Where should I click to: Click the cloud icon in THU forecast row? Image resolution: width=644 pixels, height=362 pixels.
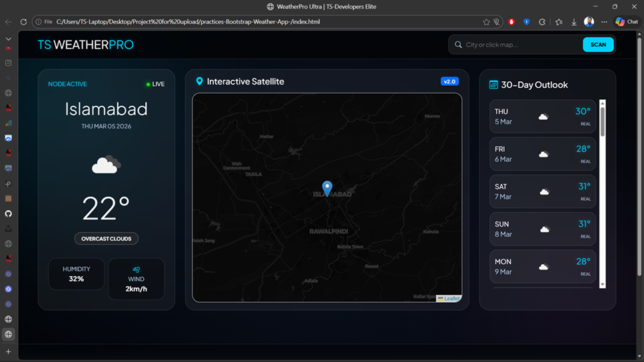tap(543, 117)
